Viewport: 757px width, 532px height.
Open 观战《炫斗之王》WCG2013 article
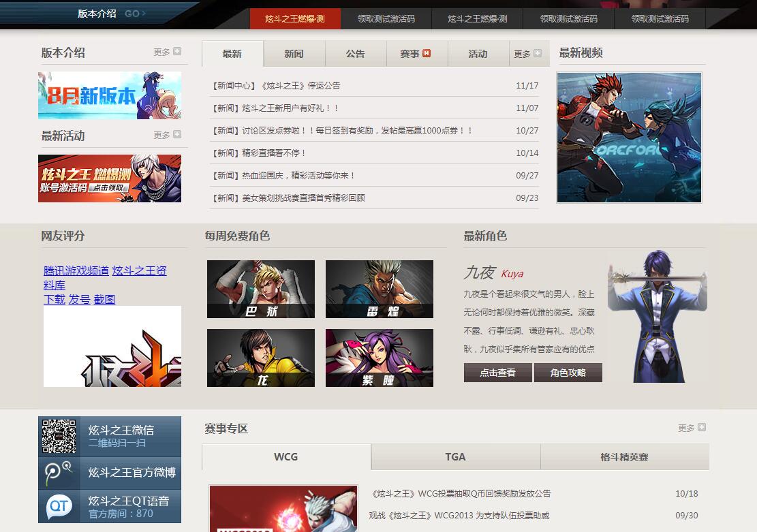coord(459,516)
